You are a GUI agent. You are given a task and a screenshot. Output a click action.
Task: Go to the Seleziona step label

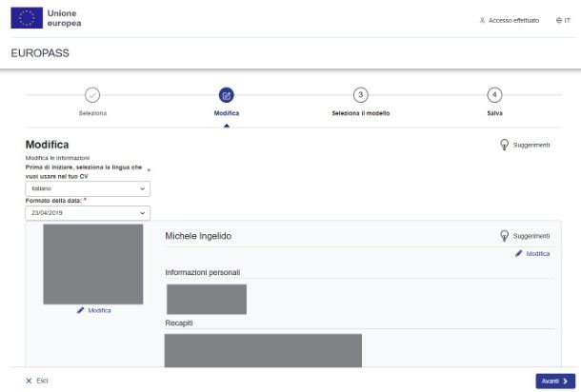92,113
